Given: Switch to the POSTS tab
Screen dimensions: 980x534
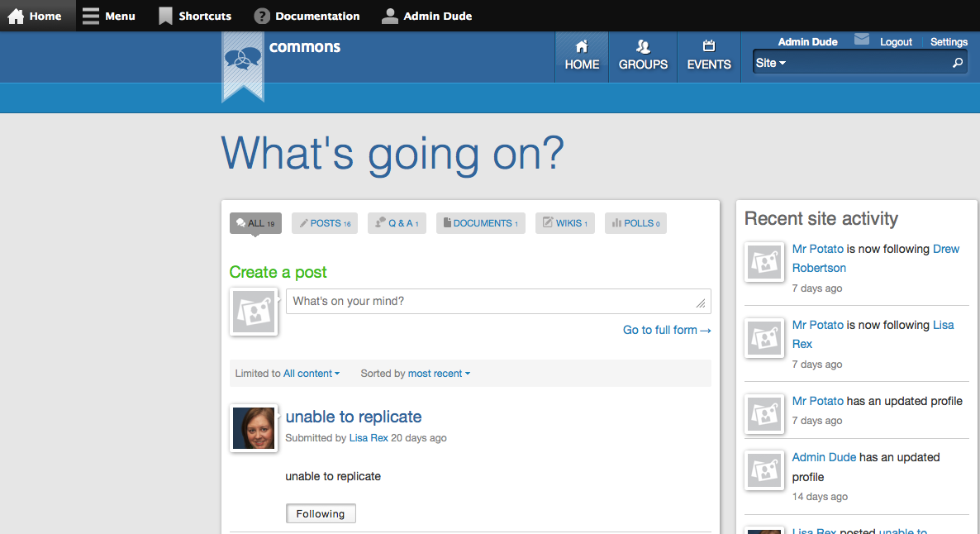Looking at the screenshot, I should (x=325, y=223).
